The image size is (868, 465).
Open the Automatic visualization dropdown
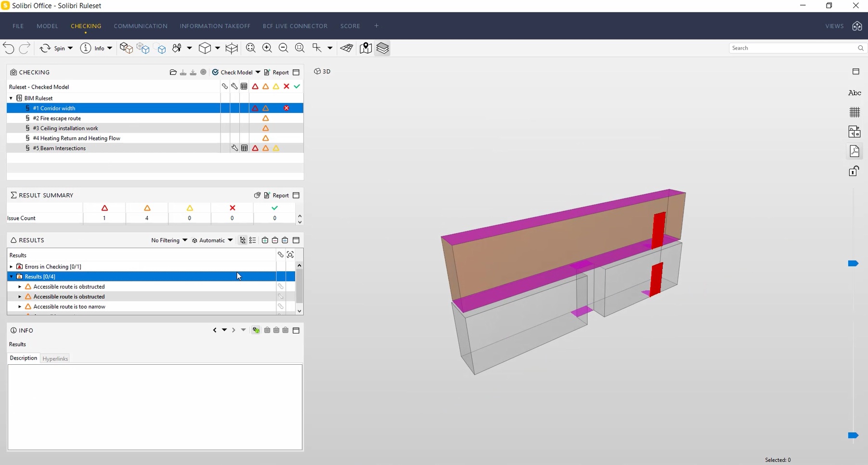point(212,240)
